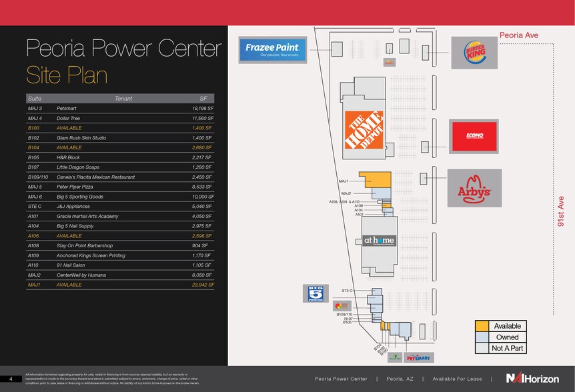Image resolution: width=575 pixels, height=392 pixels.
Task: Click the MAJ1 map label
Action: [x=344, y=181]
